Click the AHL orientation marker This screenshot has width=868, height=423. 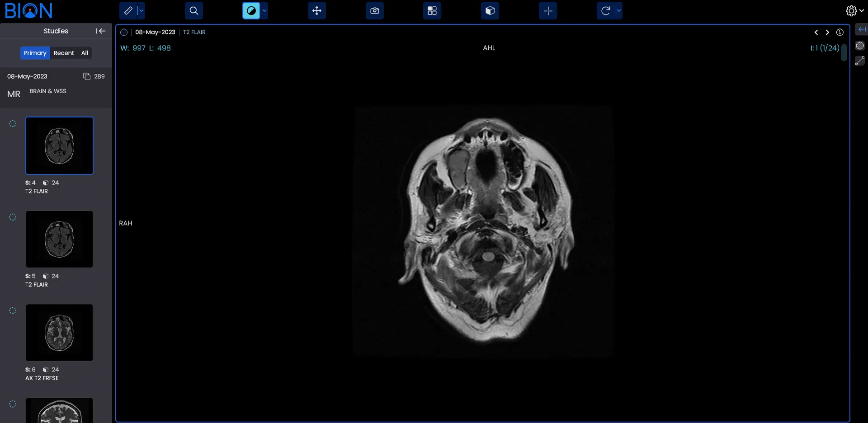[489, 48]
